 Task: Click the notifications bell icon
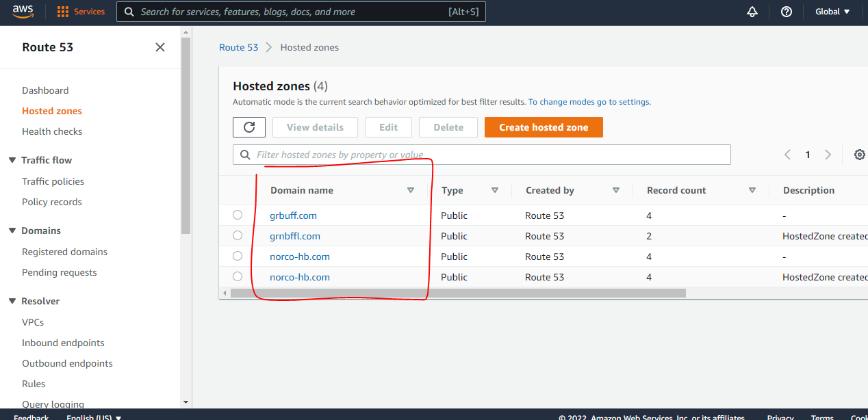coord(752,12)
